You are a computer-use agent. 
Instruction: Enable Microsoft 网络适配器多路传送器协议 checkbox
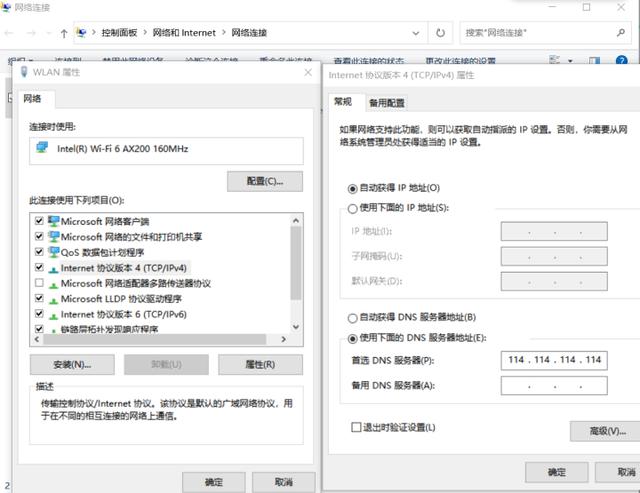pos(39,282)
